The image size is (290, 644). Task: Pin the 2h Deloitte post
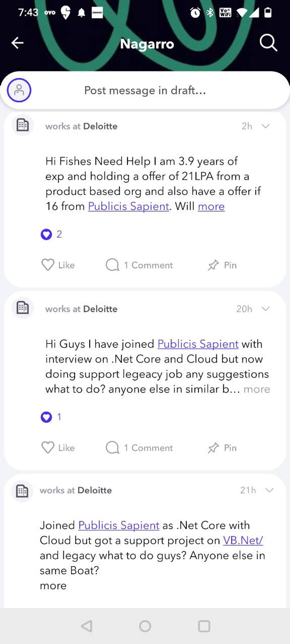click(x=222, y=265)
